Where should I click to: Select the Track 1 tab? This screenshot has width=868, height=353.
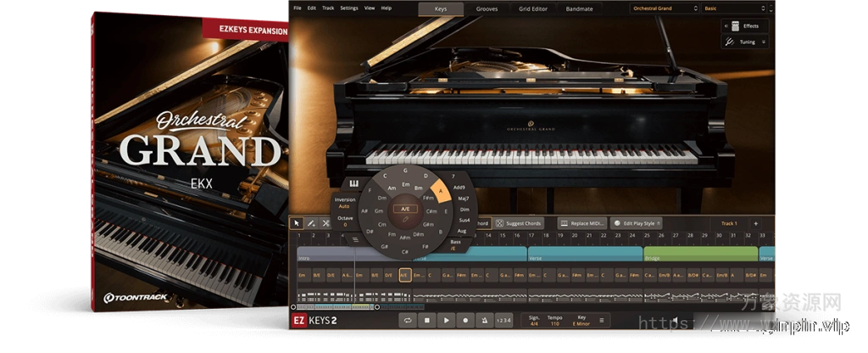point(729,223)
